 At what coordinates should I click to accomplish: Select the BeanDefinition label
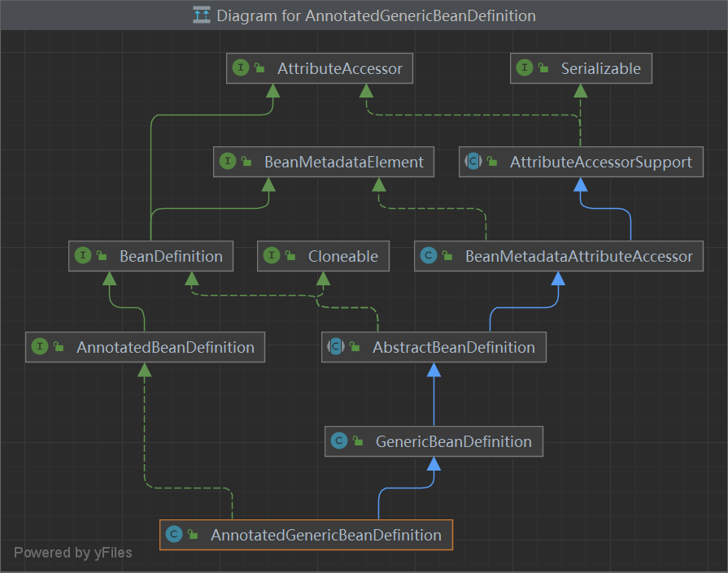(x=171, y=256)
